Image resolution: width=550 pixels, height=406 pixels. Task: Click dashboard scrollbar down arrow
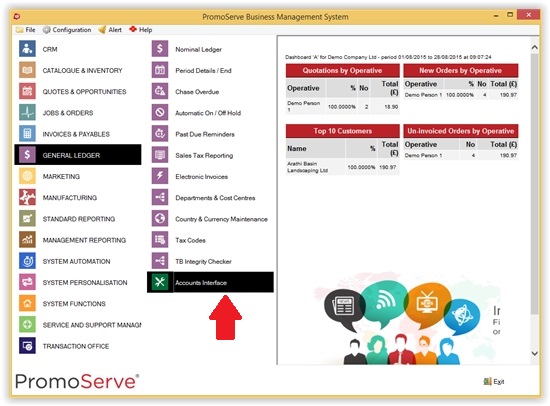(534, 353)
